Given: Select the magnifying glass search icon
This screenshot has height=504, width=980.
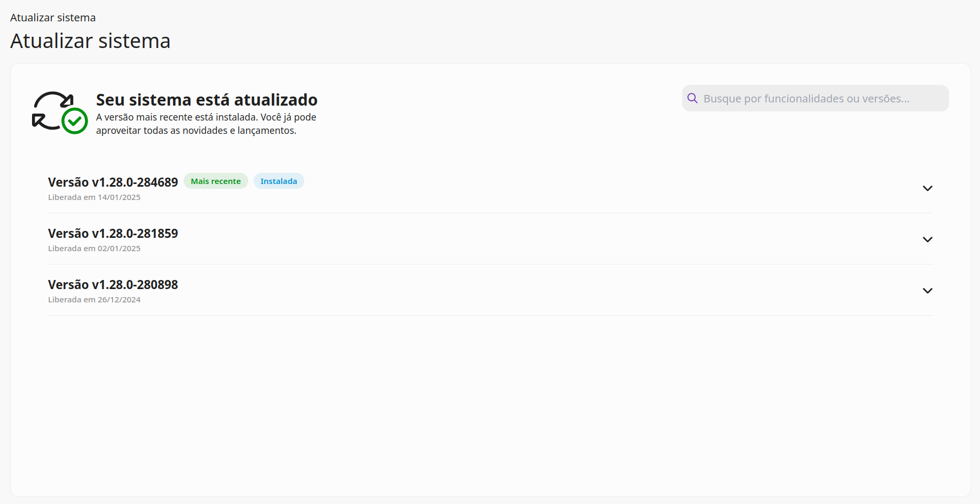Looking at the screenshot, I should (x=692, y=98).
